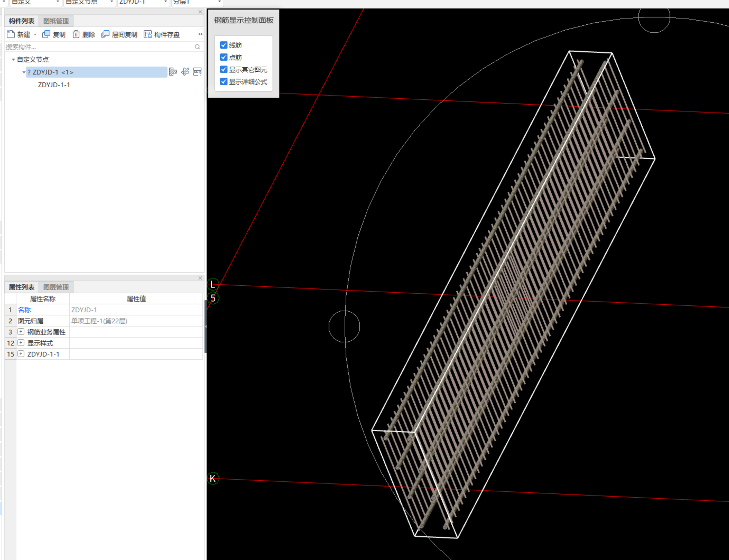
Task: Collapse the 自定义节点 tree node
Action: [13, 60]
